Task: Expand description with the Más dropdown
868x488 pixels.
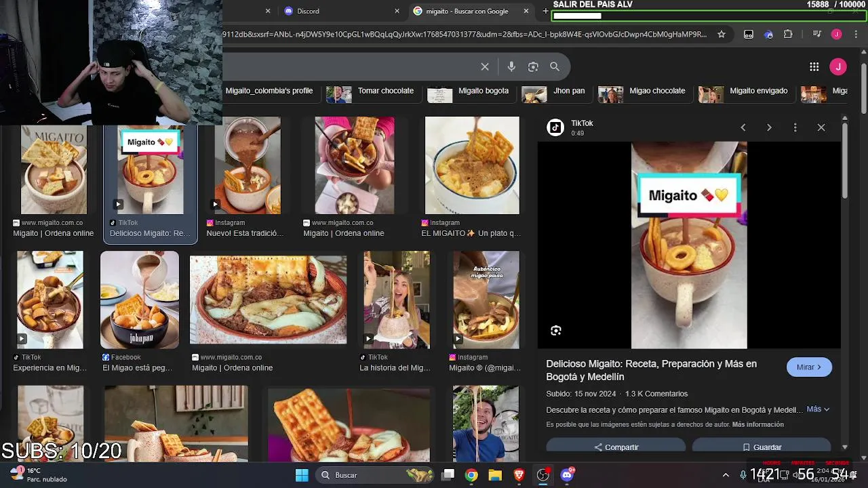Action: [818, 409]
